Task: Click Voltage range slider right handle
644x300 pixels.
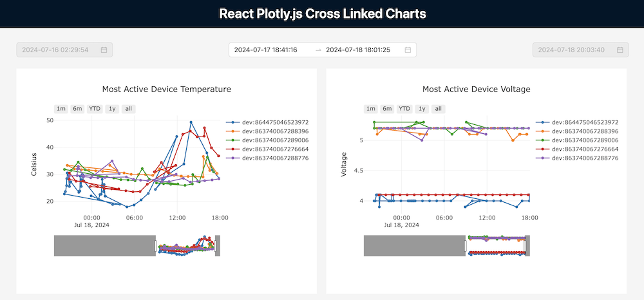Action: tap(526, 246)
